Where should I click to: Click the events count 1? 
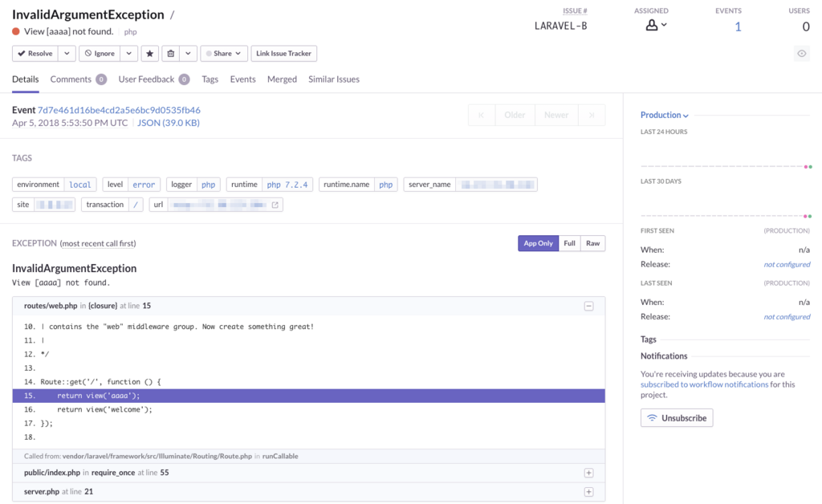pos(738,26)
